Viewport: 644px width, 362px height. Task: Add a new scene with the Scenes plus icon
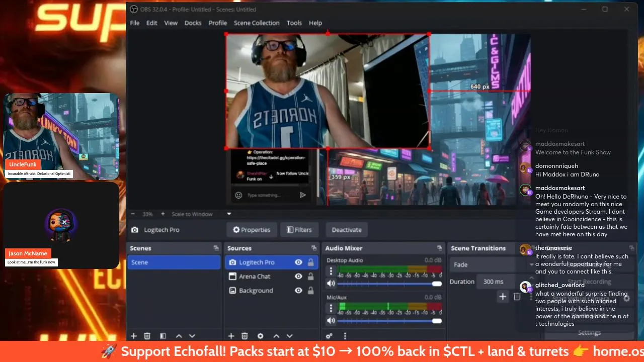tap(134, 336)
